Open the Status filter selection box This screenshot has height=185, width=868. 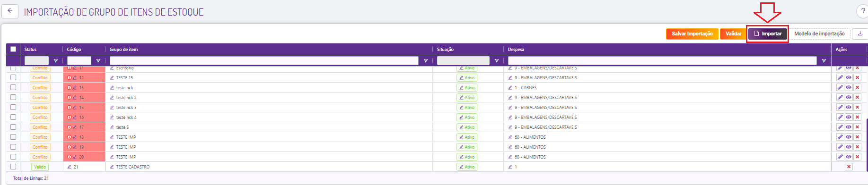click(x=36, y=61)
